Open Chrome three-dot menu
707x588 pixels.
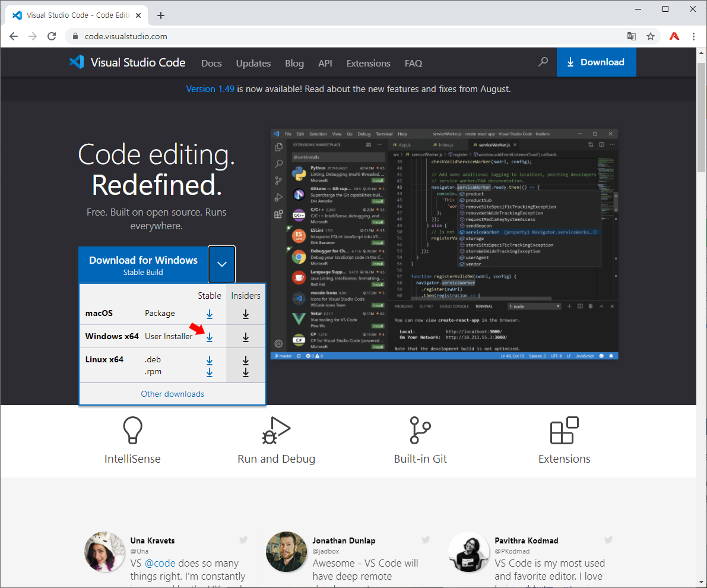(693, 36)
